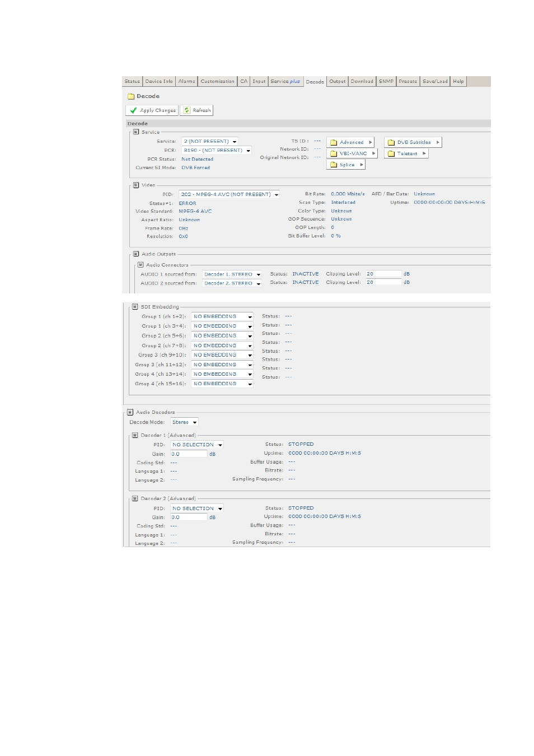
Task: Click arrow next to DVB Subtitles submenu
Action: click(x=438, y=142)
